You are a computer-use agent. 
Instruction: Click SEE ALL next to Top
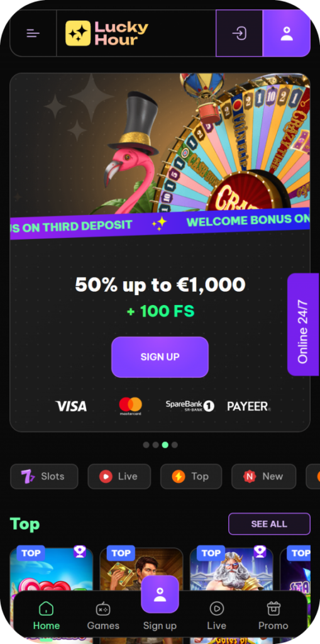tap(269, 524)
